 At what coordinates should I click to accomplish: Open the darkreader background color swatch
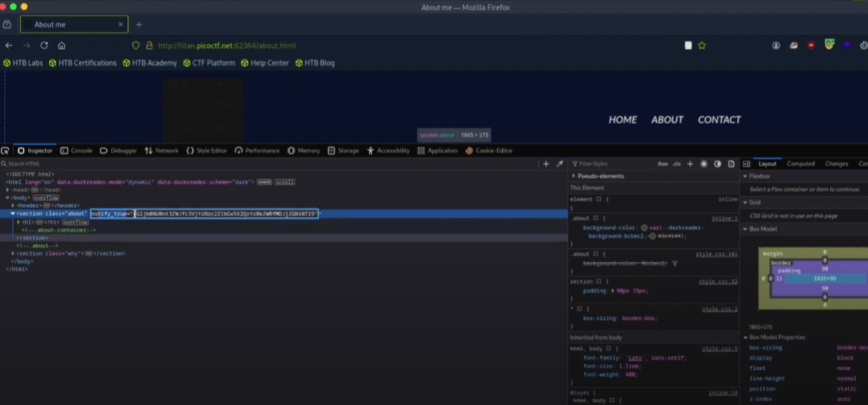644,228
